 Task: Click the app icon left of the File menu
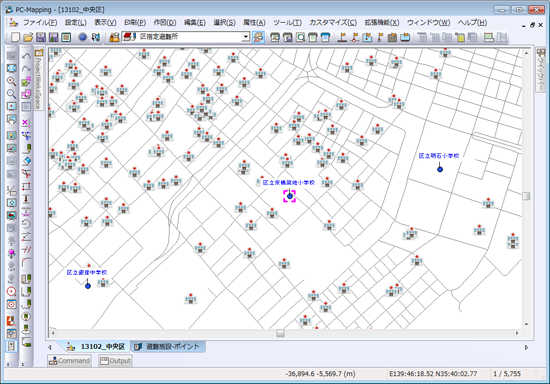(x=13, y=23)
